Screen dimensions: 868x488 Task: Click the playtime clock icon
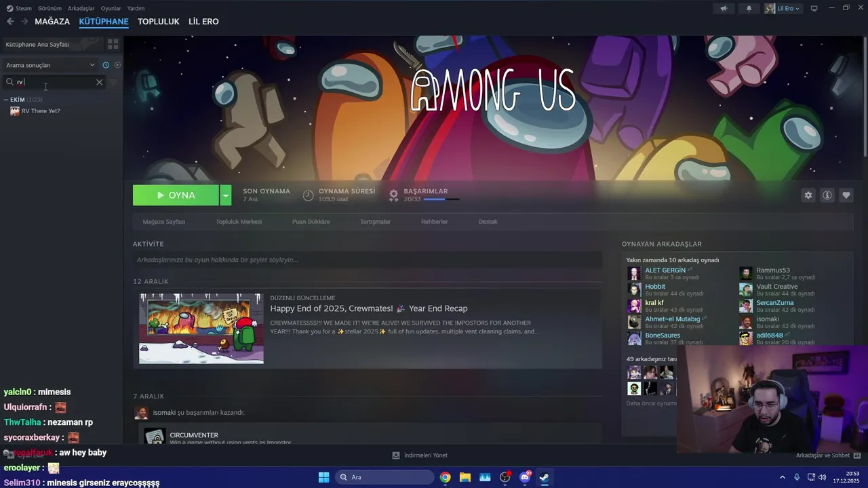[308, 195]
